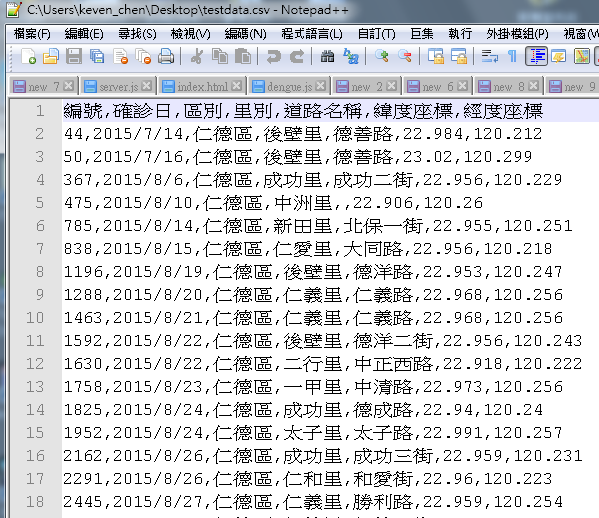This screenshot has width=599, height=518.
Task: Open the 執行 menu
Action: tap(460, 34)
